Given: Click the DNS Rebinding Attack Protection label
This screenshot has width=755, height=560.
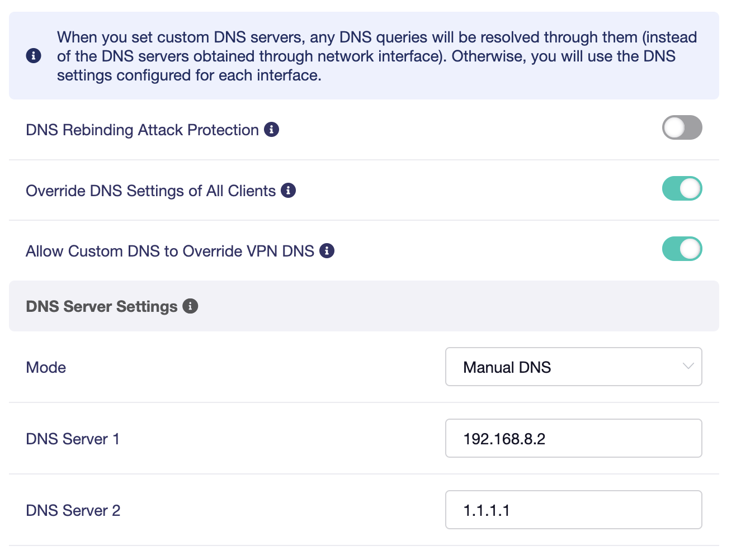Looking at the screenshot, I should 142,130.
